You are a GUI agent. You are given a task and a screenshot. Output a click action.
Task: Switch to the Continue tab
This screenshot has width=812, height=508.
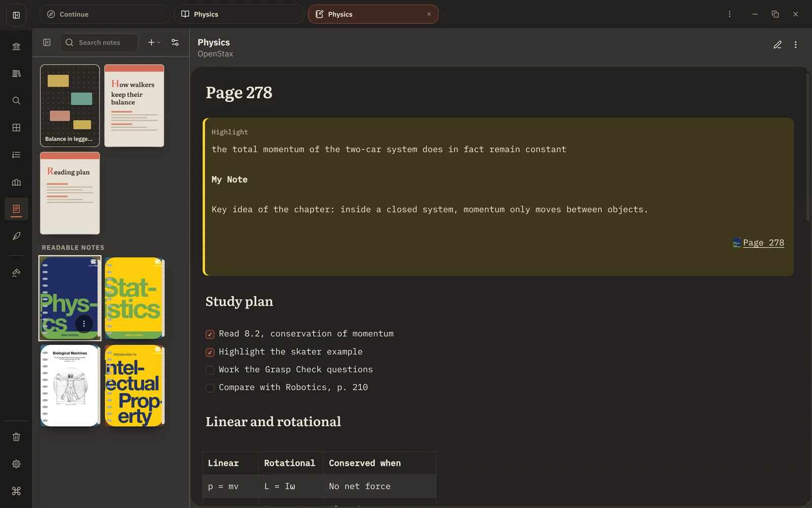coord(105,14)
